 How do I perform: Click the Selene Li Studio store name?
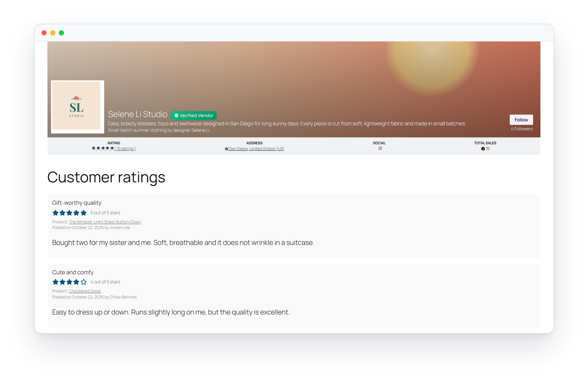(x=138, y=114)
